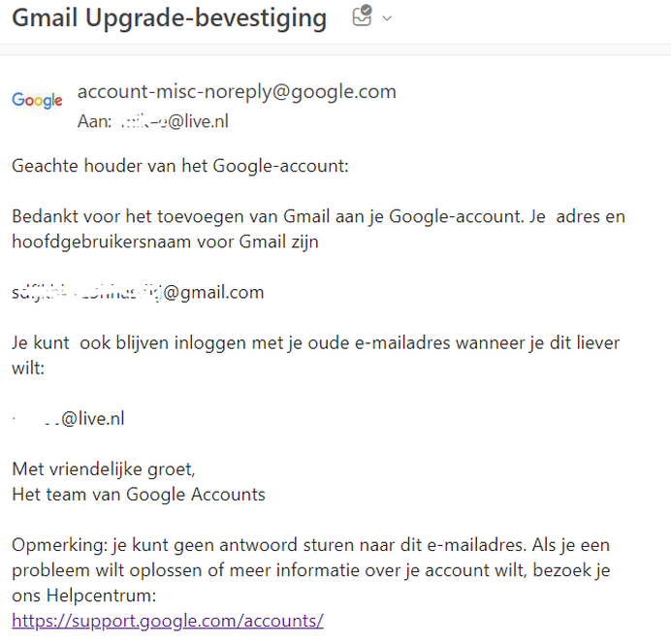This screenshot has height=644, width=671.
Task: Click the subject title Gmail Upgrade-bevestiging
Action: [x=169, y=18]
